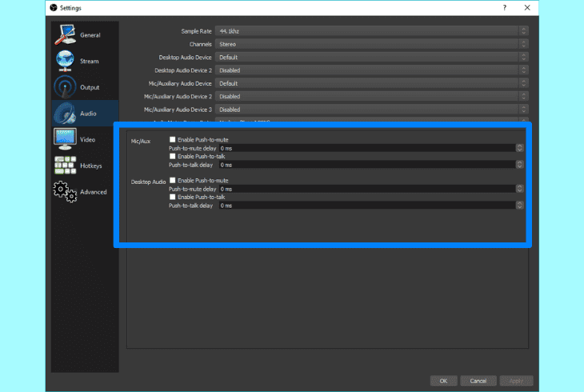Image resolution: width=584 pixels, height=392 pixels.
Task: Enable Push-to-talk for Mic/Aux
Action: 173,156
